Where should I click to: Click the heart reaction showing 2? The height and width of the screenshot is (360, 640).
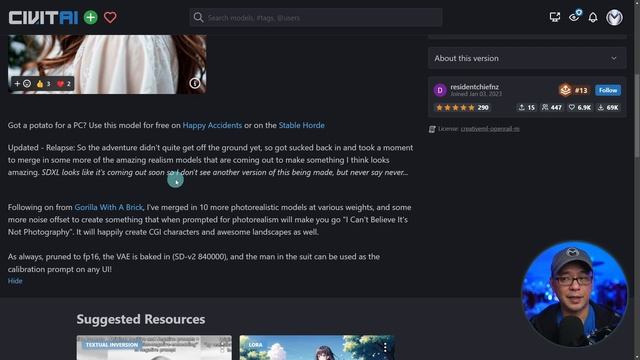tap(64, 84)
